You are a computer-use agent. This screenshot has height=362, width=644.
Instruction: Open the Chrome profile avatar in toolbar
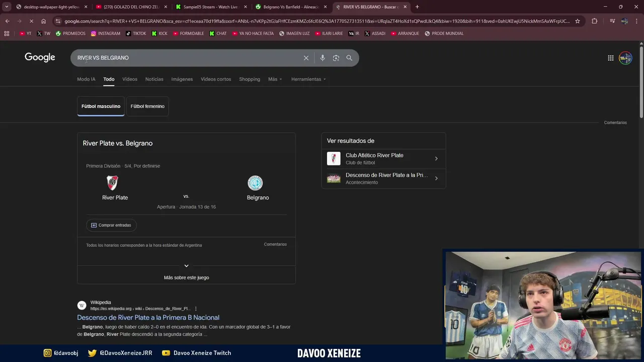click(624, 21)
